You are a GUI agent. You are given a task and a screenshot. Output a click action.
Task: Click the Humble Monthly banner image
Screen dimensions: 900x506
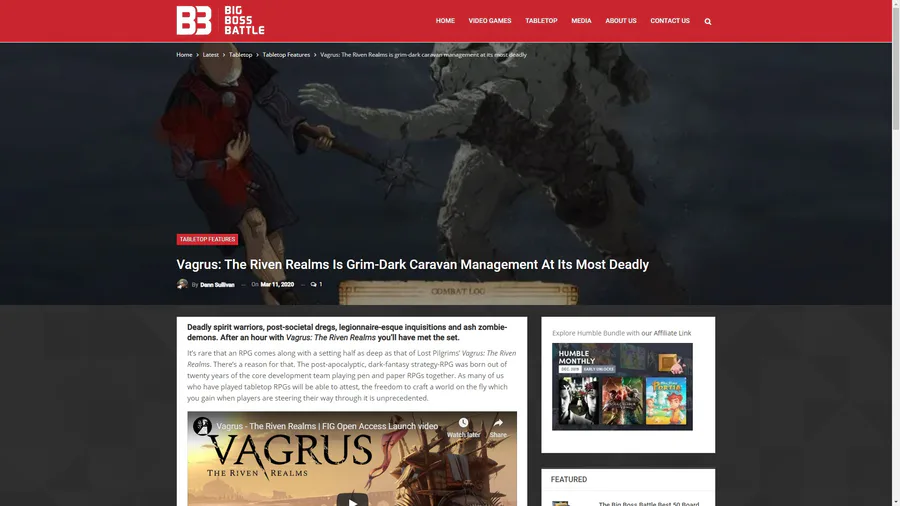point(622,387)
